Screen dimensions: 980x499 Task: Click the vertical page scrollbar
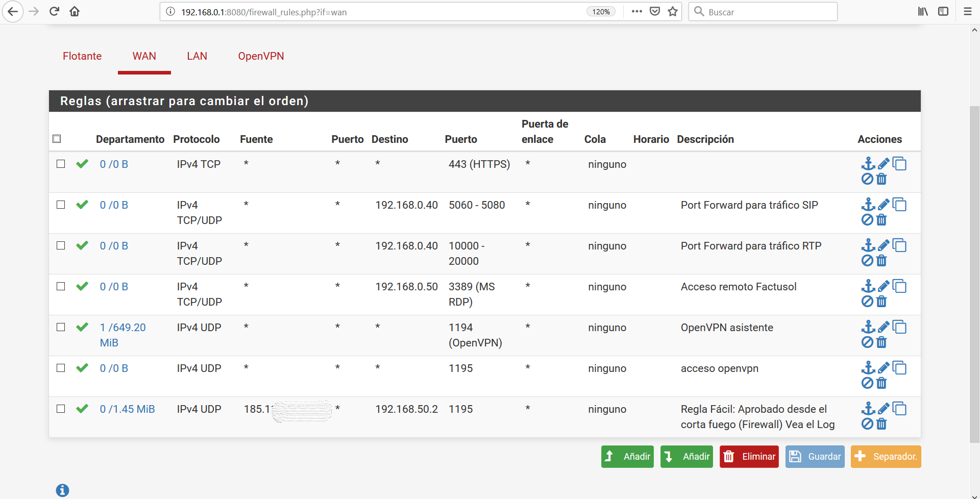click(x=974, y=274)
